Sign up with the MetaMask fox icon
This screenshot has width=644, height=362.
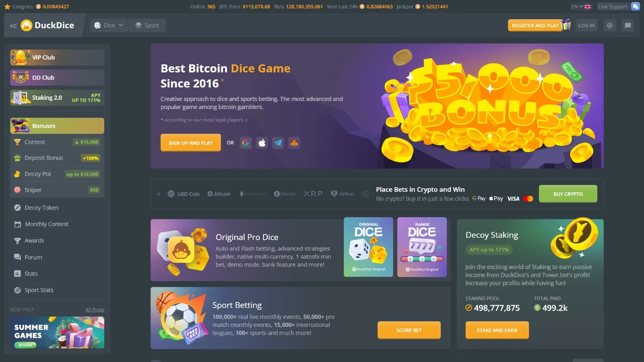pos(294,143)
